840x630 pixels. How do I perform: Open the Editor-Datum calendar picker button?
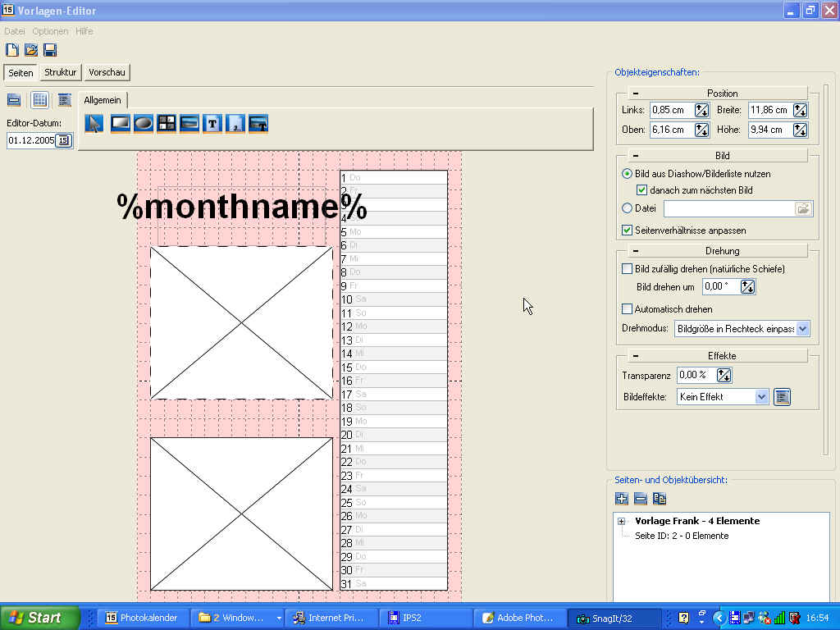64,141
